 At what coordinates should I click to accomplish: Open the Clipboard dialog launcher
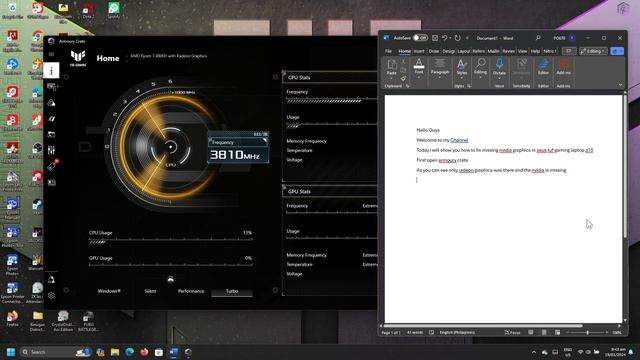(407, 86)
